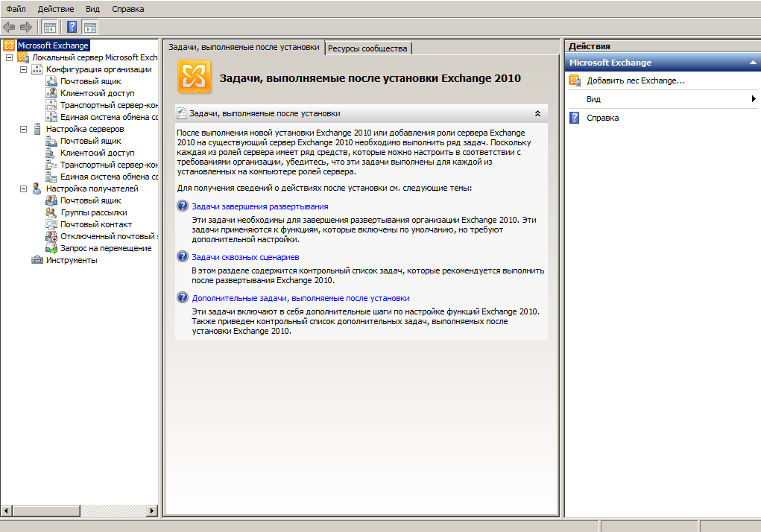Click Добавить лес Exchange... action

click(x=636, y=80)
